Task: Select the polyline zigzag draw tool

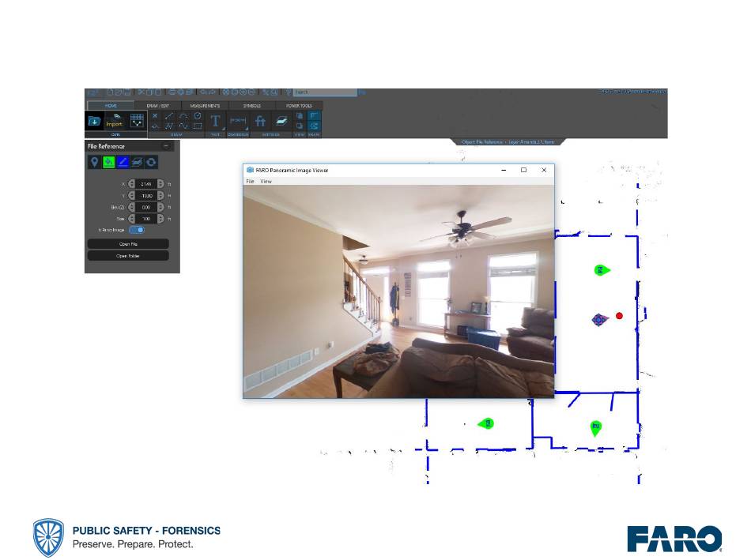Action: click(169, 126)
